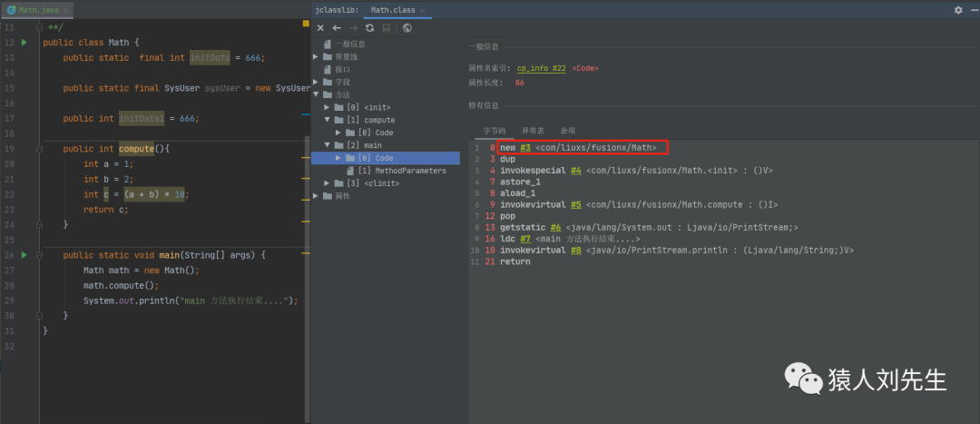
Task: Open the settings gear at top right
Action: point(958,10)
